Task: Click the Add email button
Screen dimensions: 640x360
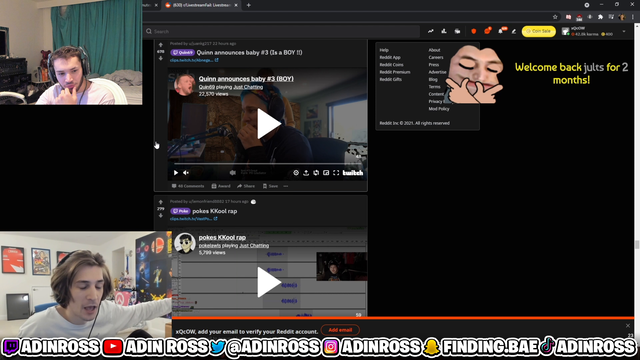Action: (x=340, y=330)
